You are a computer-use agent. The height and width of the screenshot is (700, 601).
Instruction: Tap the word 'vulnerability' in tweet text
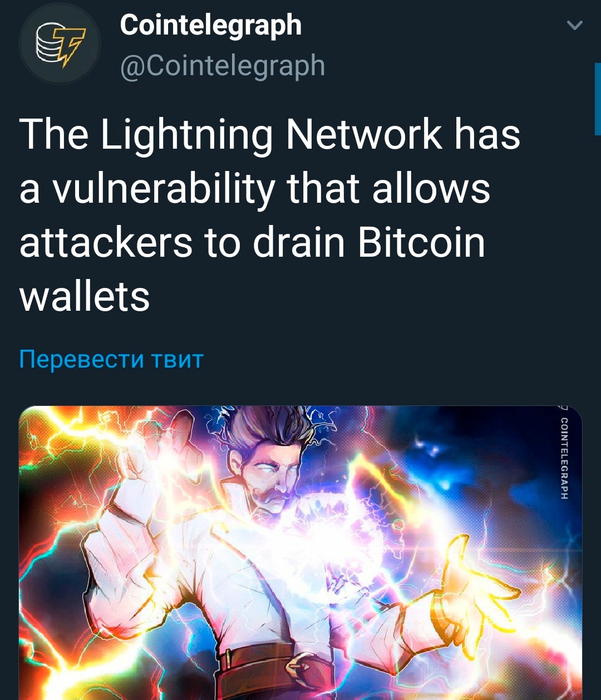coord(164,189)
